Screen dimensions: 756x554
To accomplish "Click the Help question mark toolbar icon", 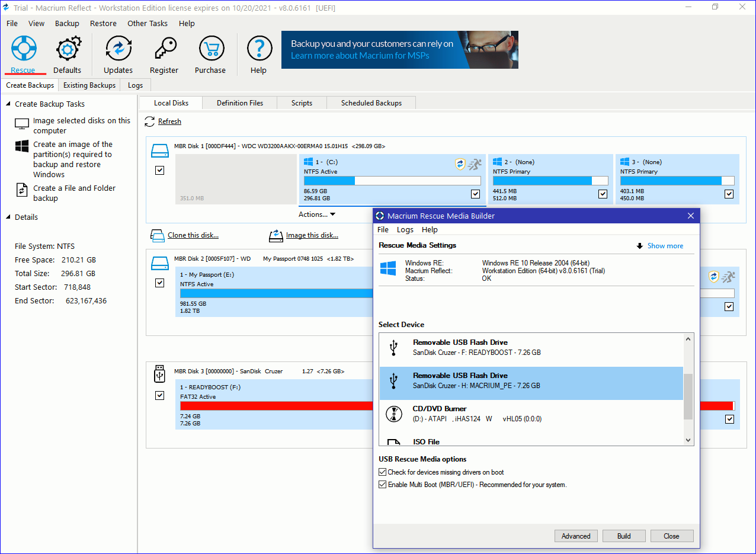I will tap(259, 48).
